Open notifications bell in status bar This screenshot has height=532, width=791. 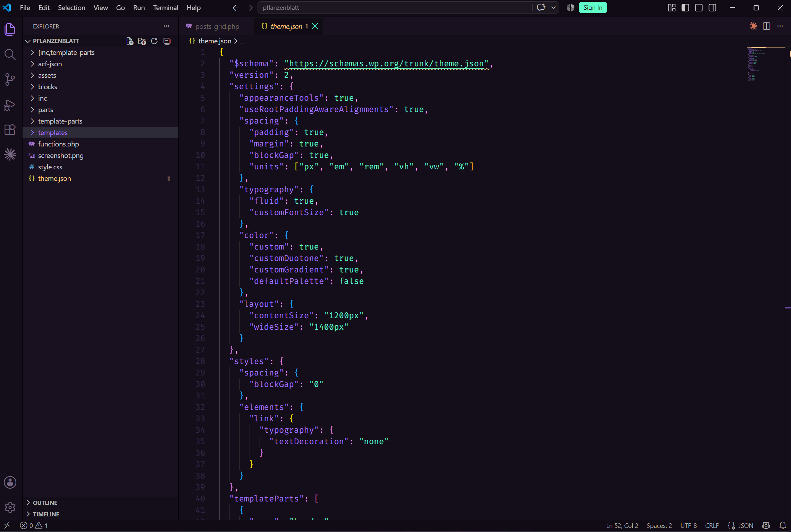click(783, 525)
